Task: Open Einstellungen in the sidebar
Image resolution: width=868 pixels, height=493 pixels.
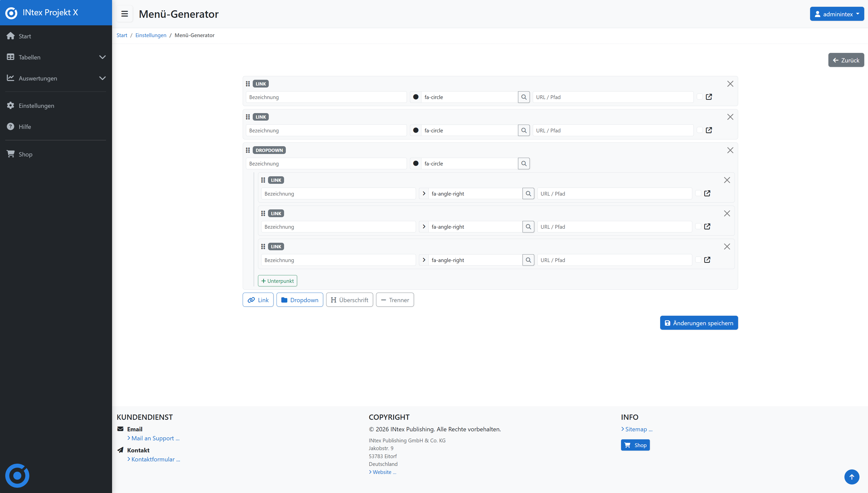Action: pyautogui.click(x=36, y=106)
